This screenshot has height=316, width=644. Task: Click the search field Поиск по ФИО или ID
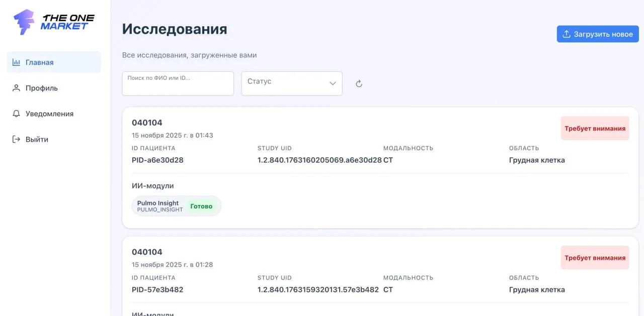(x=178, y=83)
